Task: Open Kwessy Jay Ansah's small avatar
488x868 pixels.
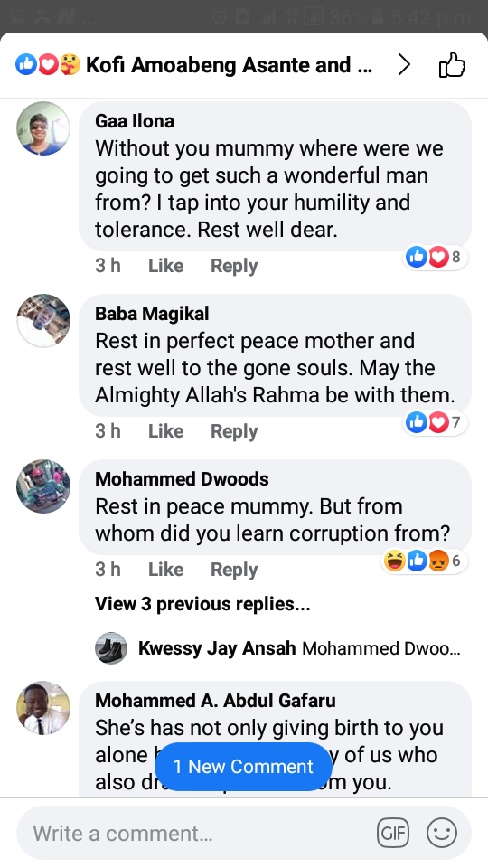Action: pyautogui.click(x=111, y=647)
